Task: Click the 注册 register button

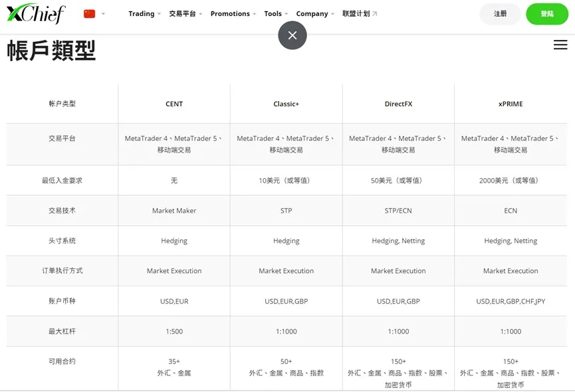Action: coord(500,14)
